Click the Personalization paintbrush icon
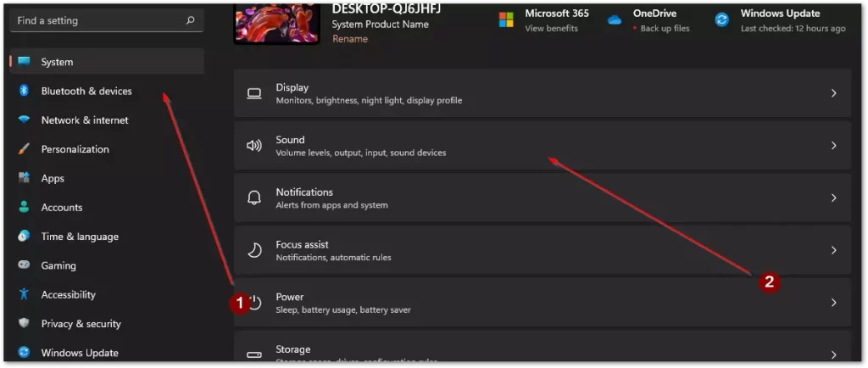 [24, 149]
